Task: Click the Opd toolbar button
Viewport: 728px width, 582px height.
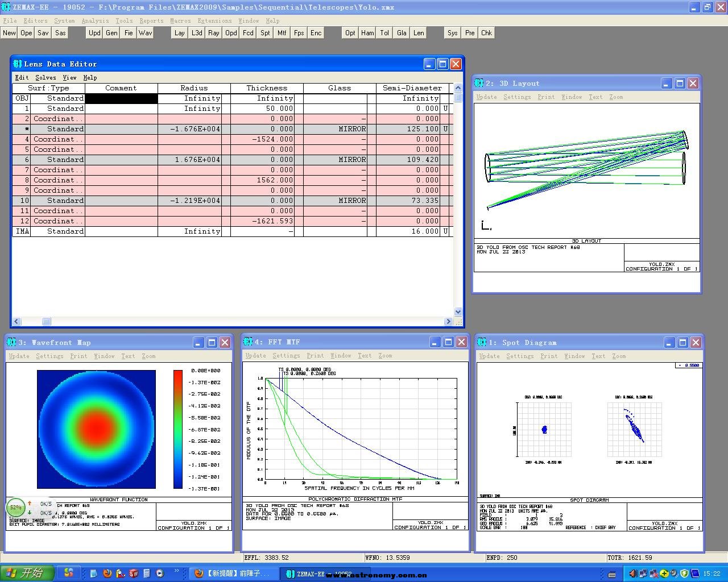Action: click(231, 33)
